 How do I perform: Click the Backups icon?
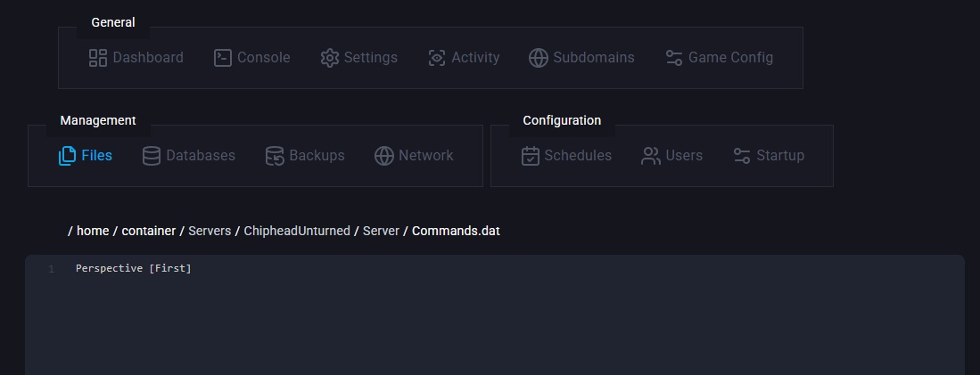[275, 156]
